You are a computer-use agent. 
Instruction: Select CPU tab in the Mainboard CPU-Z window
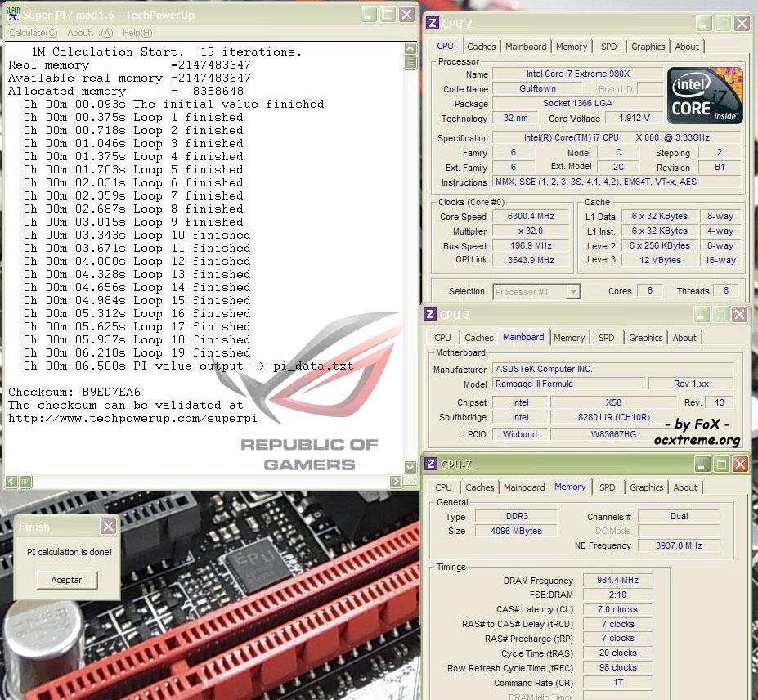coord(442,338)
